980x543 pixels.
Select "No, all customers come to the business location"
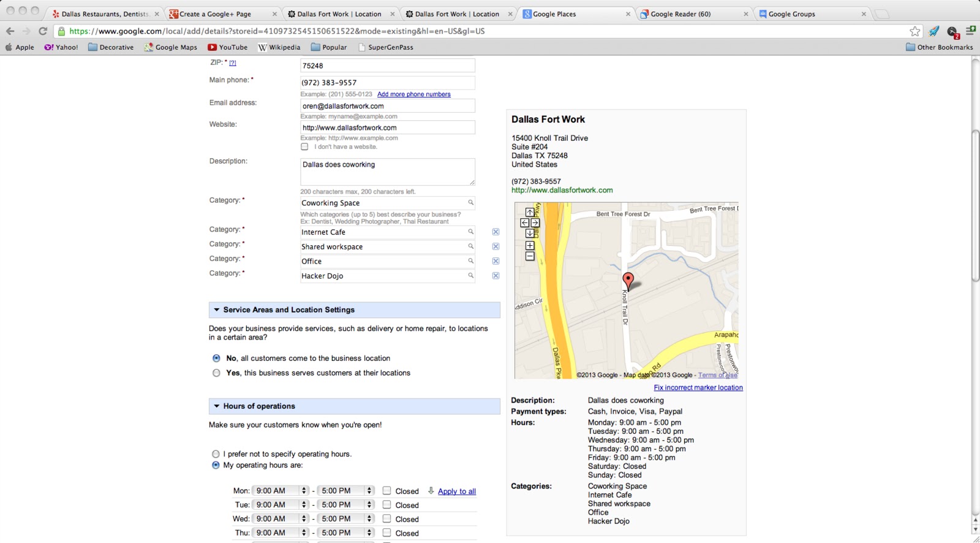coord(216,359)
